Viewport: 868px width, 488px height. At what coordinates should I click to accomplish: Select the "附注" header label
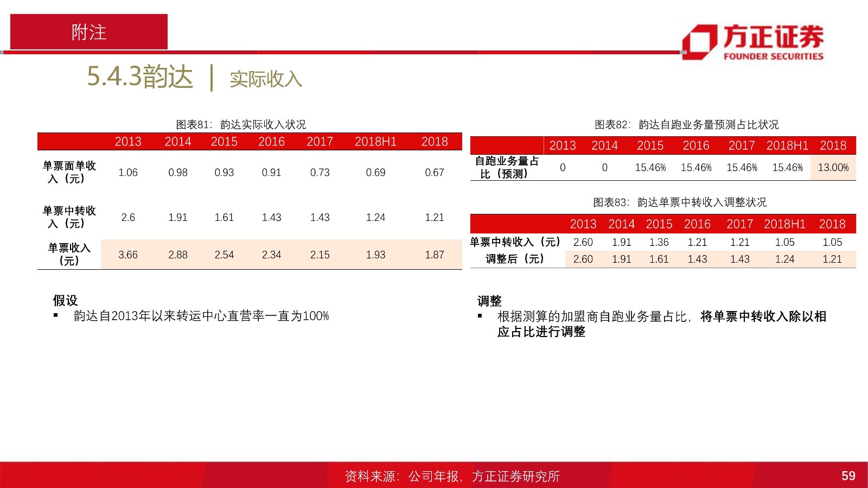(x=89, y=32)
